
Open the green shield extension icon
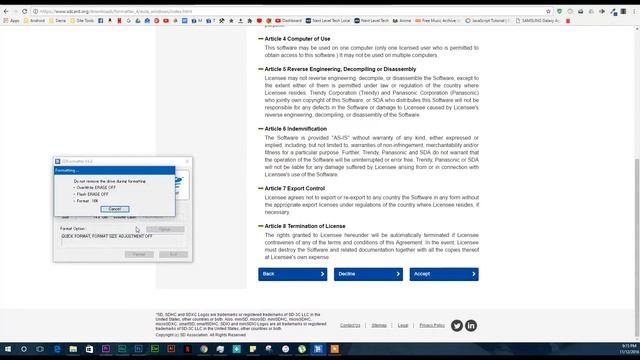click(559, 11)
